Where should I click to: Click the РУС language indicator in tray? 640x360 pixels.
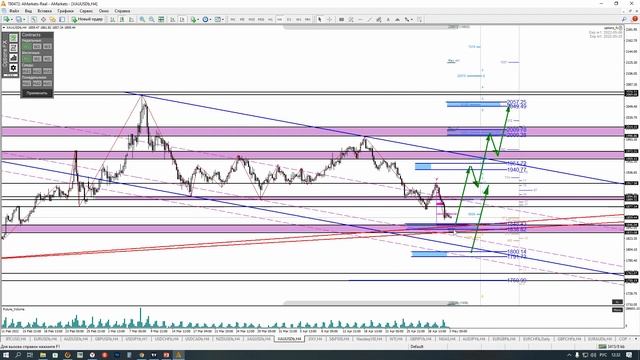pyautogui.click(x=602, y=355)
